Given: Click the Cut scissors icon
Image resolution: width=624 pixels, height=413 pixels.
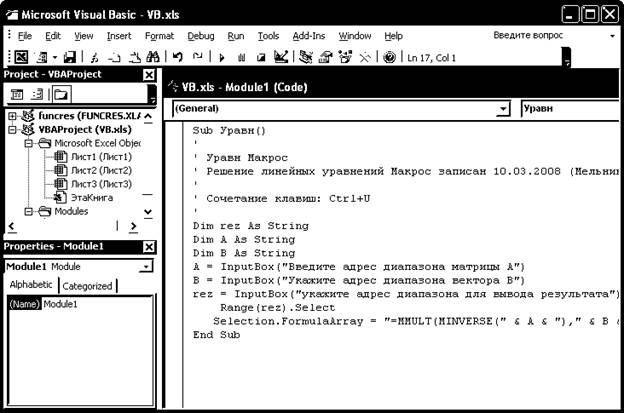Looking at the screenshot, I should tap(94, 58).
